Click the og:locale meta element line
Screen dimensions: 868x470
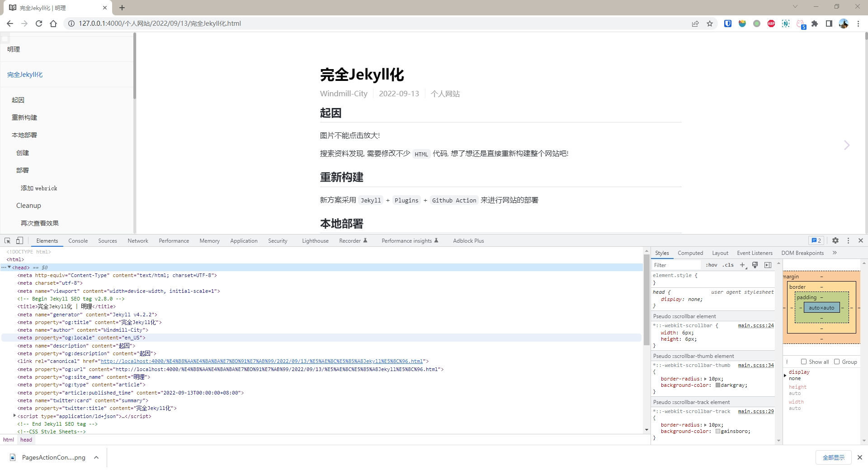(x=321, y=338)
